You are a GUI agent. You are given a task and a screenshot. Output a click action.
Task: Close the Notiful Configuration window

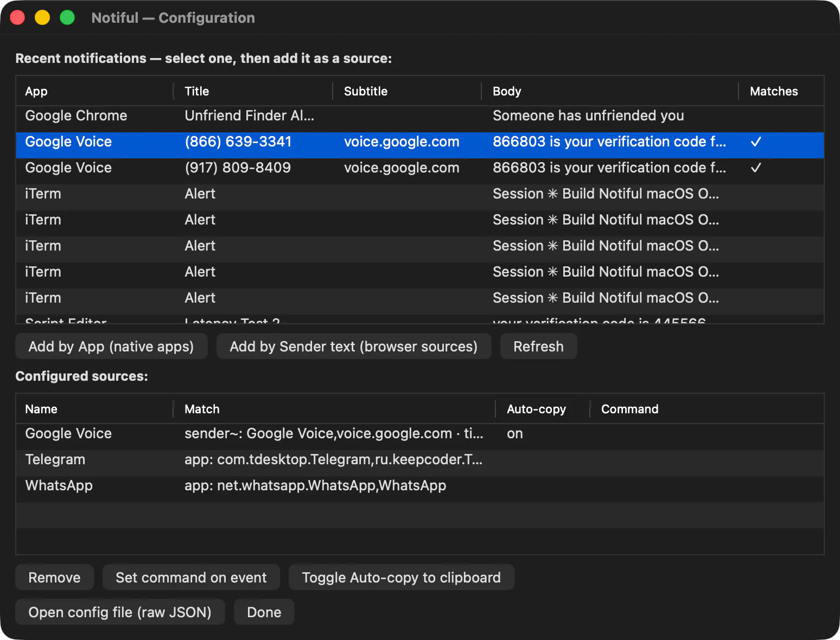tap(17, 17)
